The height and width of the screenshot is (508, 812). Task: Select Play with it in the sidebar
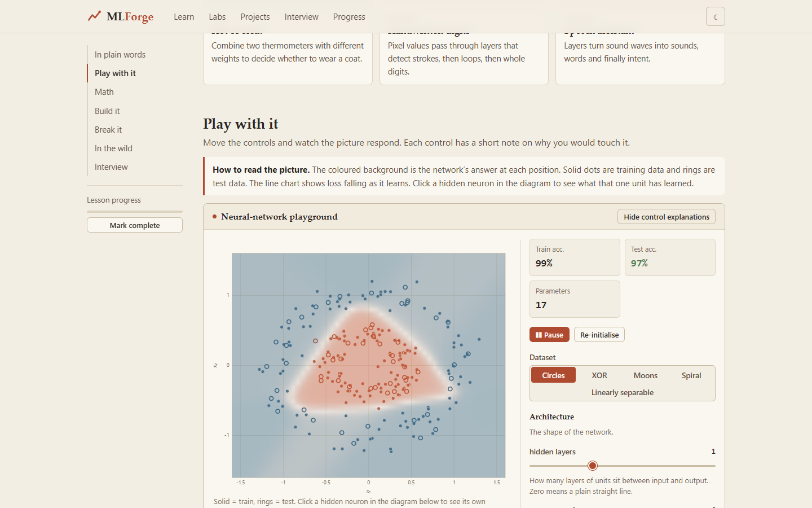[115, 73]
